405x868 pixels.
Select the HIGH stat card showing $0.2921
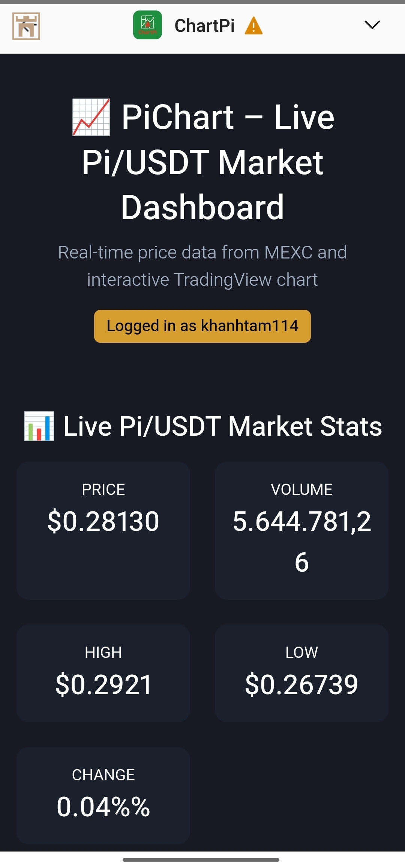(x=103, y=673)
